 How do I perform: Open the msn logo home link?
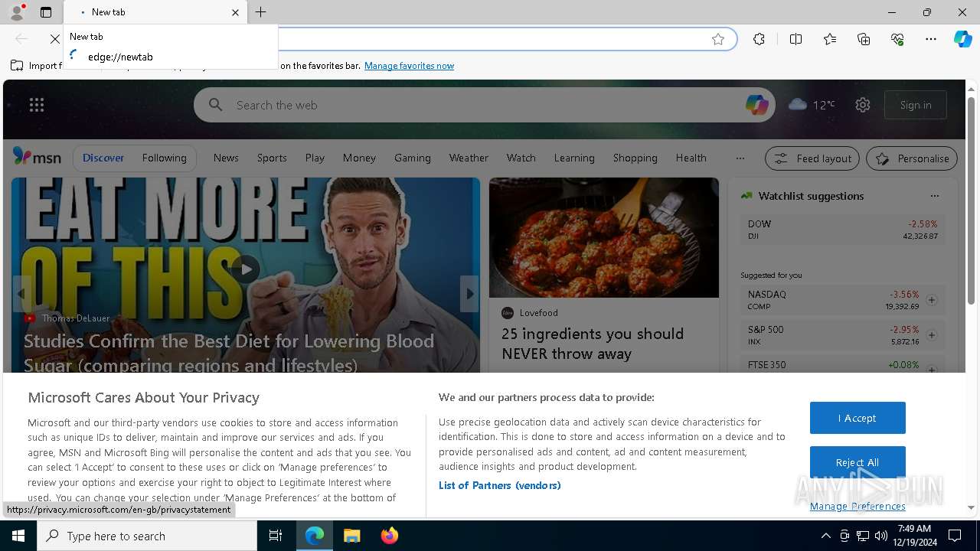tap(37, 157)
